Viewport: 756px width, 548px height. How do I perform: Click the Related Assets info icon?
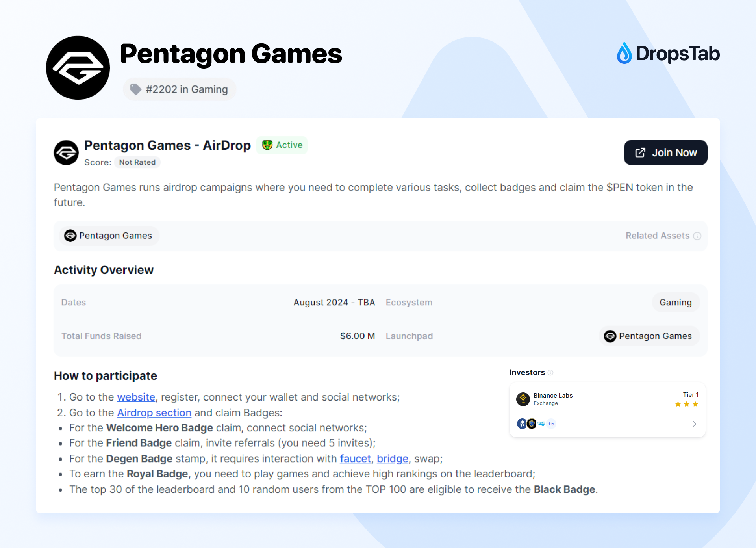click(x=697, y=236)
